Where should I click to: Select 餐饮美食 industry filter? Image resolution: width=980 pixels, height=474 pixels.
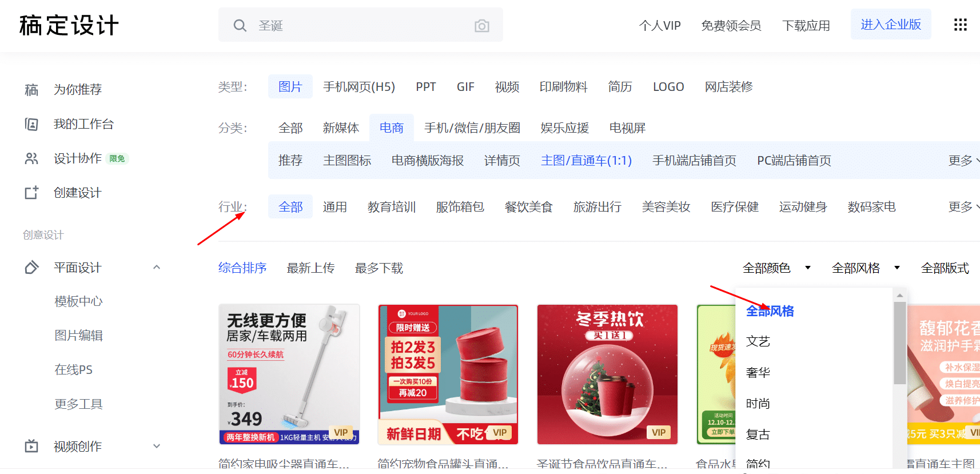point(529,207)
